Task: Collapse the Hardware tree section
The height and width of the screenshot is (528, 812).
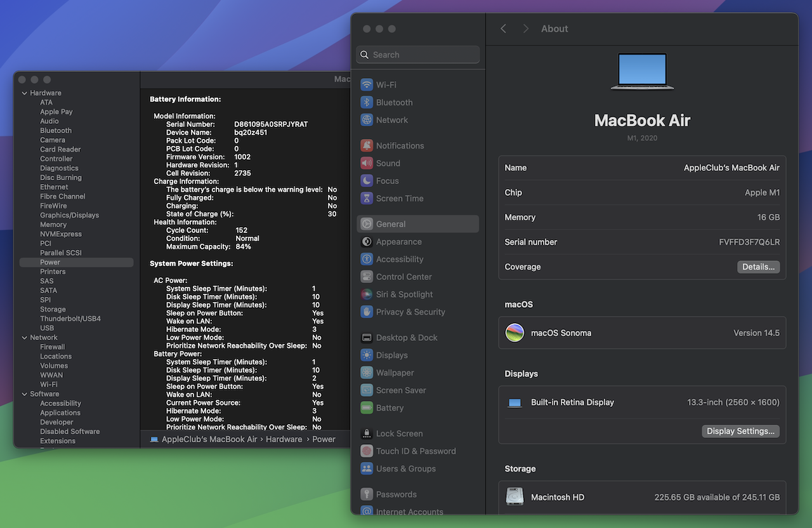Action: coord(25,93)
